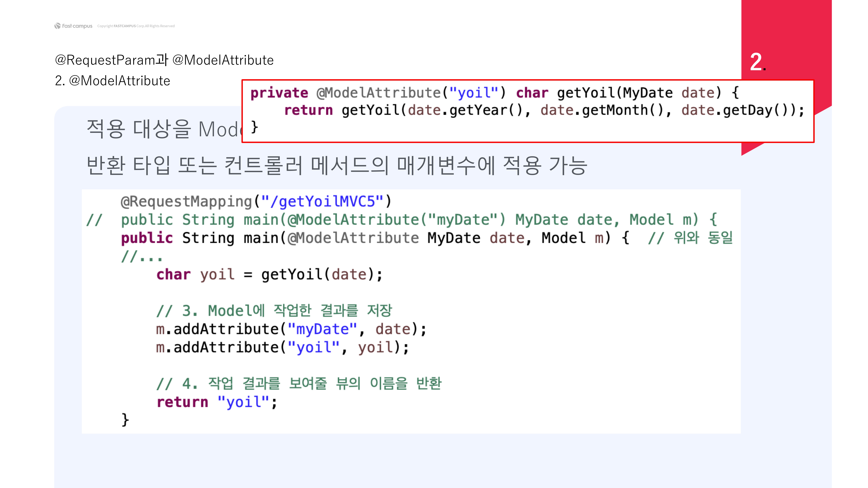This screenshot has width=868, height=488.
Task: Click the Copyright FASTCAMPUS Corp text
Action: tap(136, 26)
